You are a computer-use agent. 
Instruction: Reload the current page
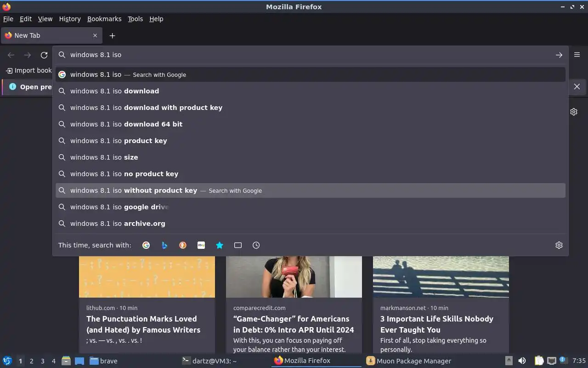pyautogui.click(x=44, y=55)
